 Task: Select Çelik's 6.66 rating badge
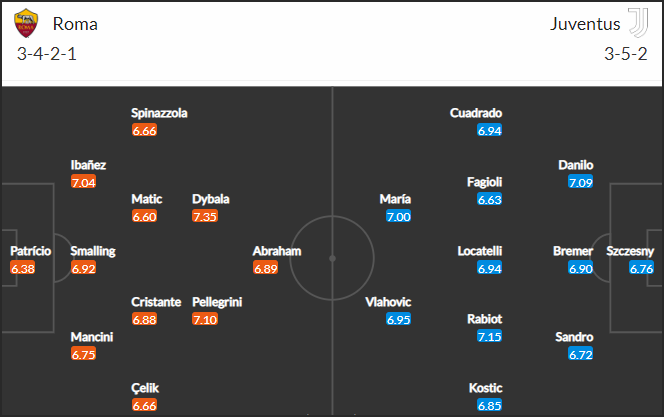click(x=144, y=405)
